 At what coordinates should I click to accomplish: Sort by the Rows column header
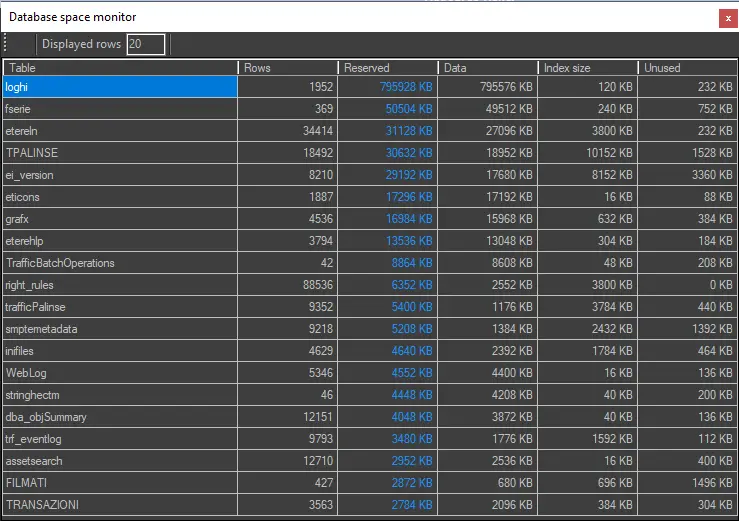tap(287, 68)
